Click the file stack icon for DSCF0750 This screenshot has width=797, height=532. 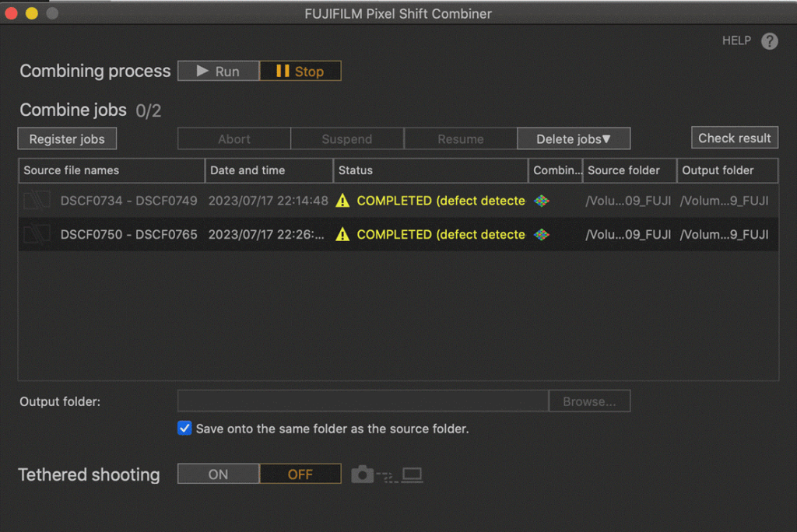tap(37, 234)
